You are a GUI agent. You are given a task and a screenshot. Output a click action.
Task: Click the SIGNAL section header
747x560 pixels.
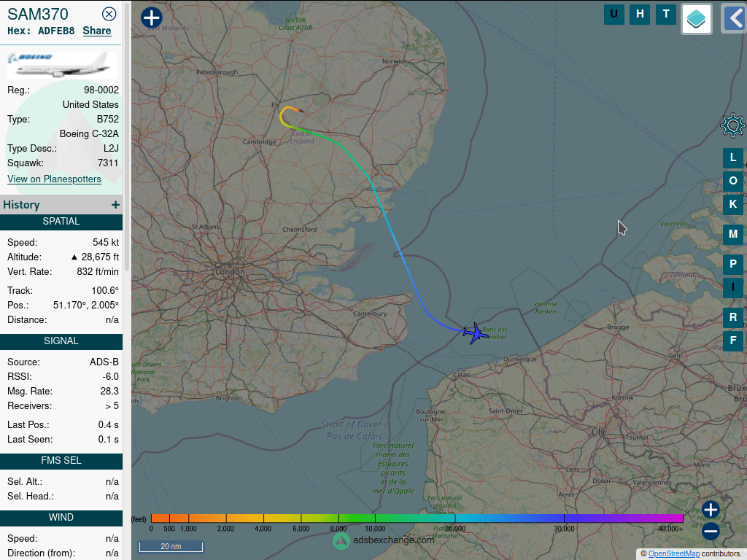coord(61,341)
